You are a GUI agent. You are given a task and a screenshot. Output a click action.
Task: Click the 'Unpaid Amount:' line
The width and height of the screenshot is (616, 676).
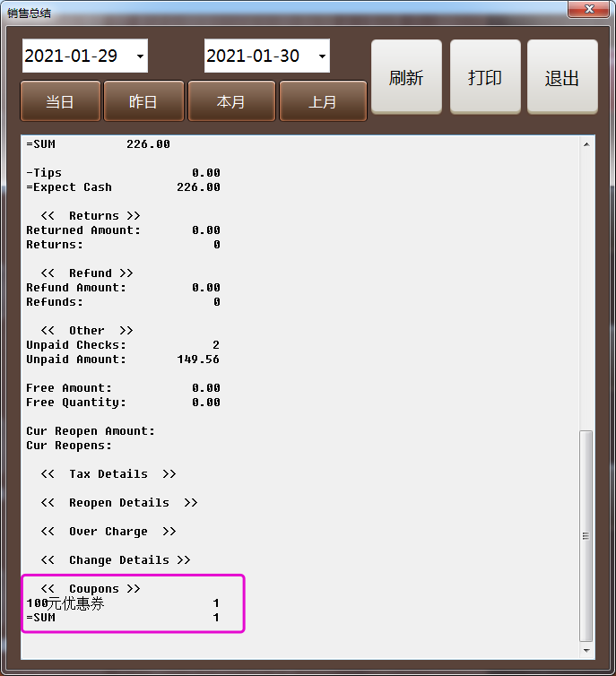(x=123, y=360)
